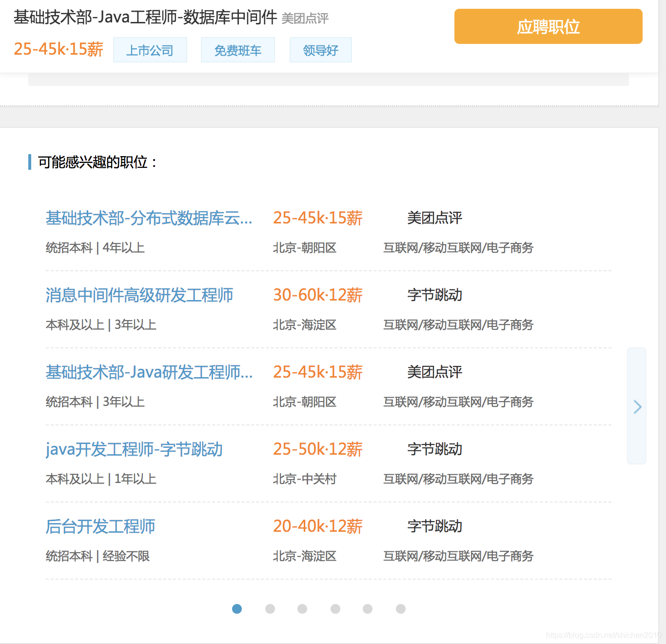This screenshot has width=666, height=644.
Task: Click company 美团点评 in the 分布式数据库 row
Action: [435, 218]
